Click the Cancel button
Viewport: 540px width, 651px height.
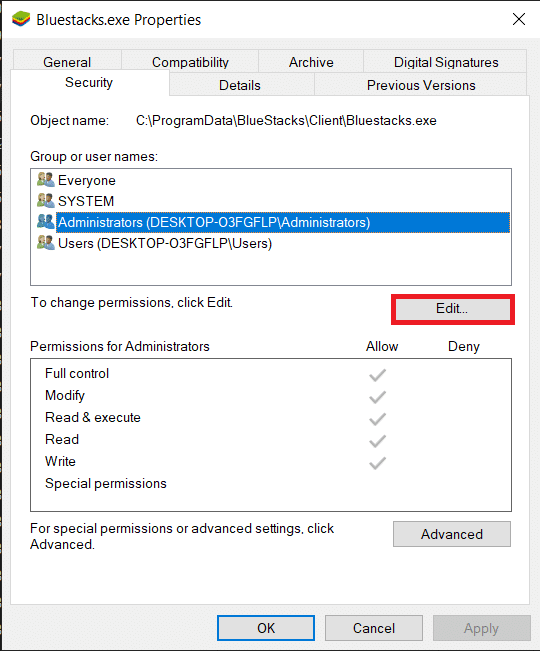click(374, 628)
